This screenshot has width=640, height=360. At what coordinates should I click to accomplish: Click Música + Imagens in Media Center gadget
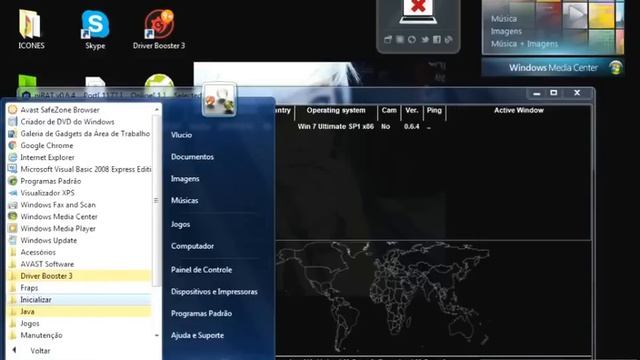click(524, 44)
